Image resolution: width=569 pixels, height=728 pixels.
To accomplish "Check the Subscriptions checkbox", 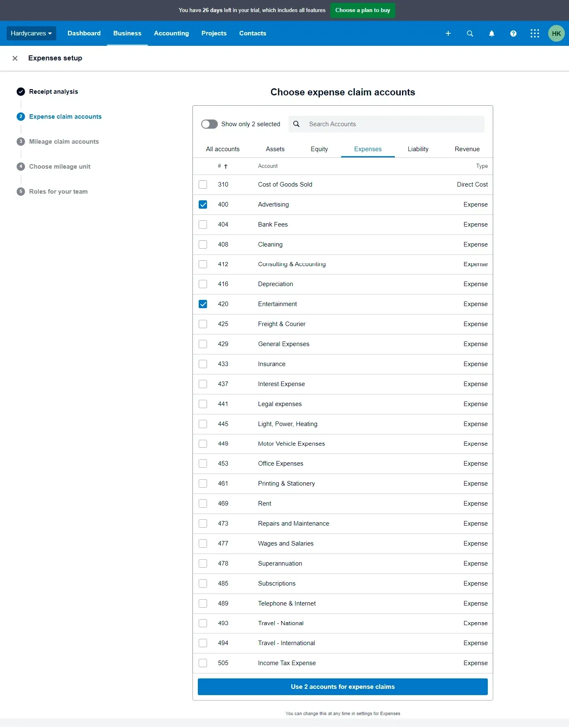I will (x=203, y=583).
